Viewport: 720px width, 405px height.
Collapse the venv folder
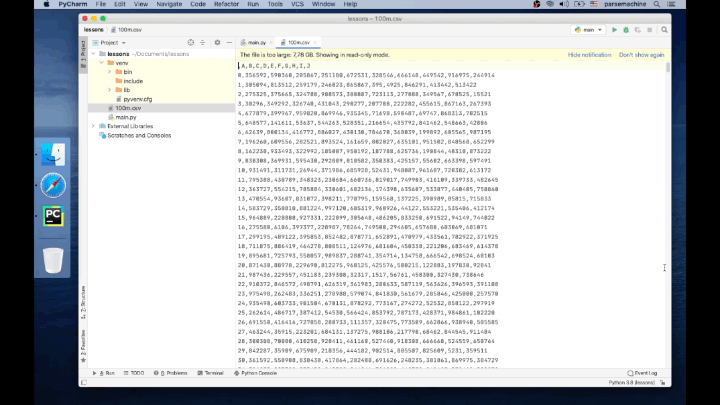tap(101, 63)
